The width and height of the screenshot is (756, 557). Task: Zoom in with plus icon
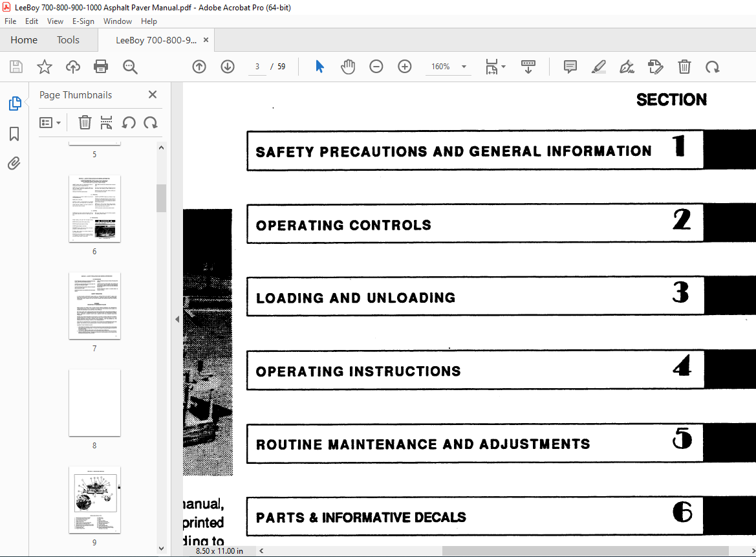click(405, 67)
